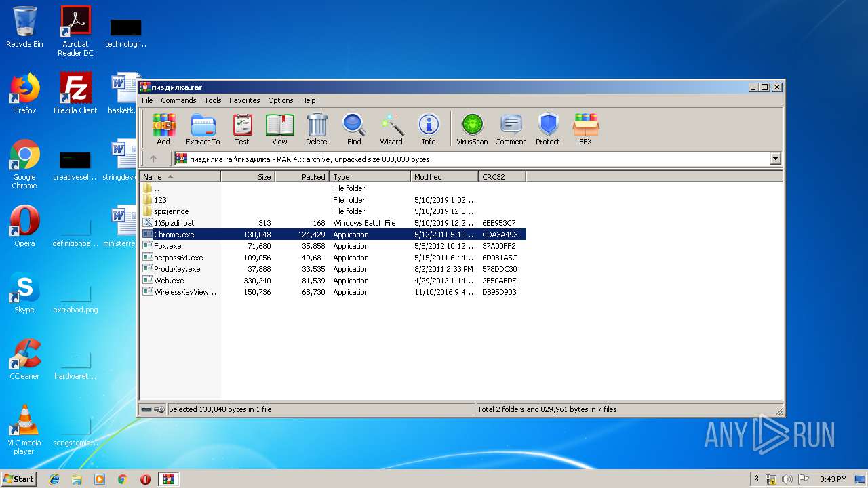
Task: Click the Extract To toolbar icon
Action: pyautogui.click(x=203, y=129)
